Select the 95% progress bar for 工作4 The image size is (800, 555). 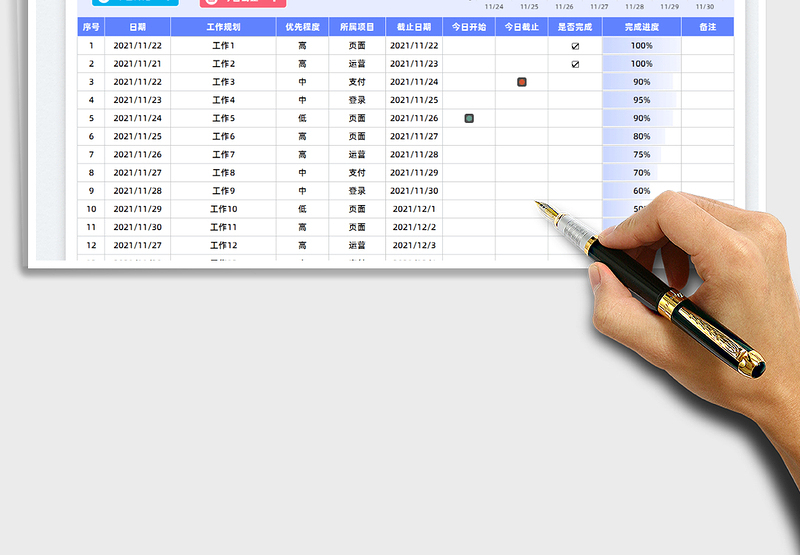[x=641, y=100]
